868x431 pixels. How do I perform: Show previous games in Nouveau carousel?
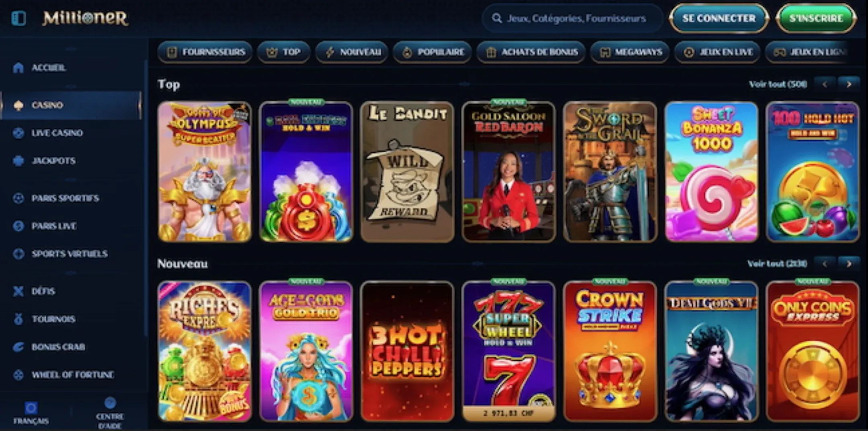pos(825,264)
